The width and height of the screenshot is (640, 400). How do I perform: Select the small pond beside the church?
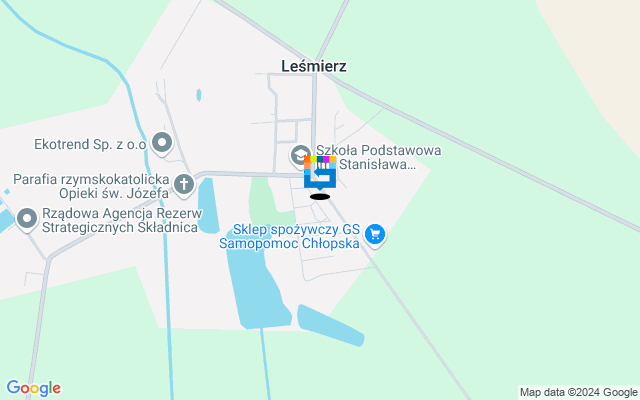click(208, 206)
